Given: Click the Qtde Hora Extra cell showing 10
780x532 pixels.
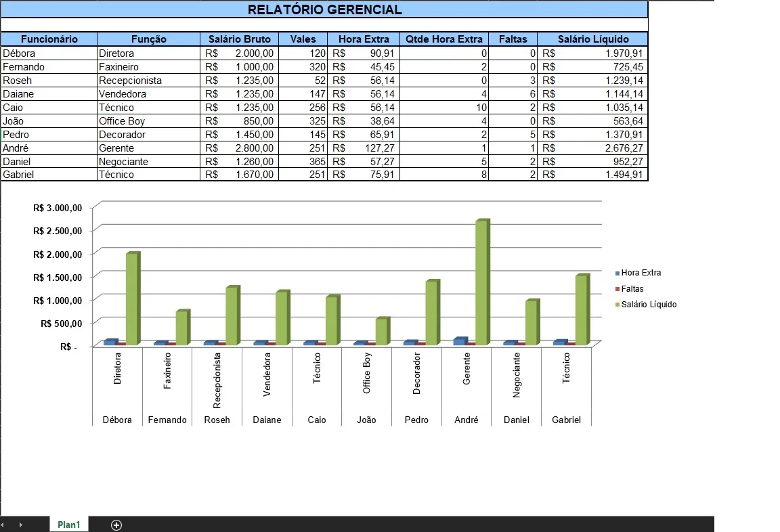Looking at the screenshot, I should tap(443, 108).
